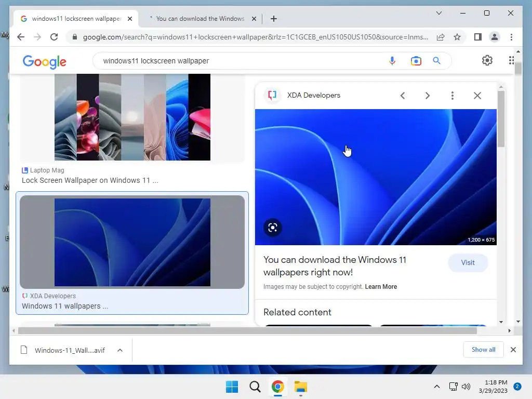
Task: Click Chrome icon in taskbar
Action: [x=277, y=387]
